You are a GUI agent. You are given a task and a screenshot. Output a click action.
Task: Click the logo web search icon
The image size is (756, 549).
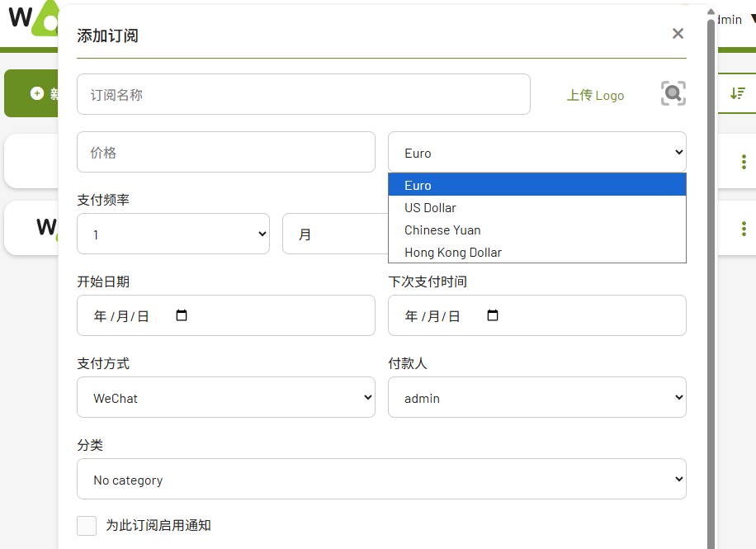(673, 93)
